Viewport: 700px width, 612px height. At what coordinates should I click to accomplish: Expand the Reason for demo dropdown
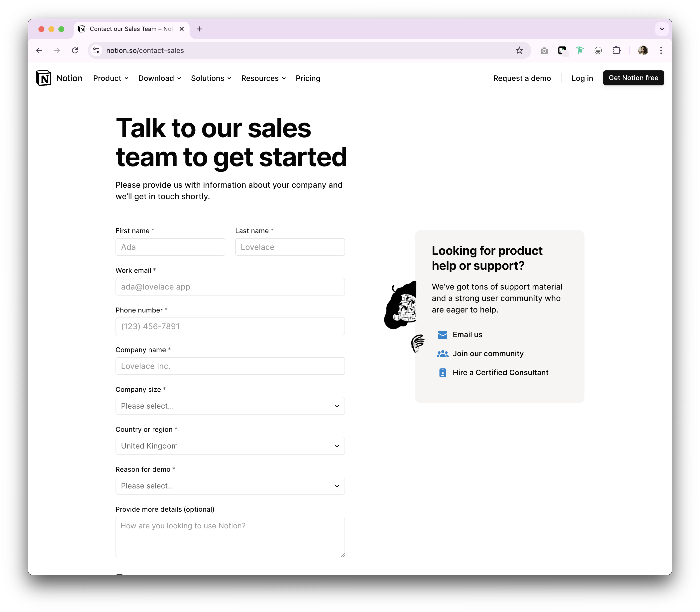(230, 486)
